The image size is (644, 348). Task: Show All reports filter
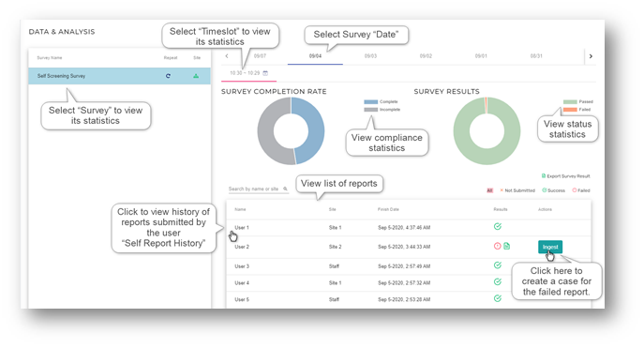(x=489, y=190)
